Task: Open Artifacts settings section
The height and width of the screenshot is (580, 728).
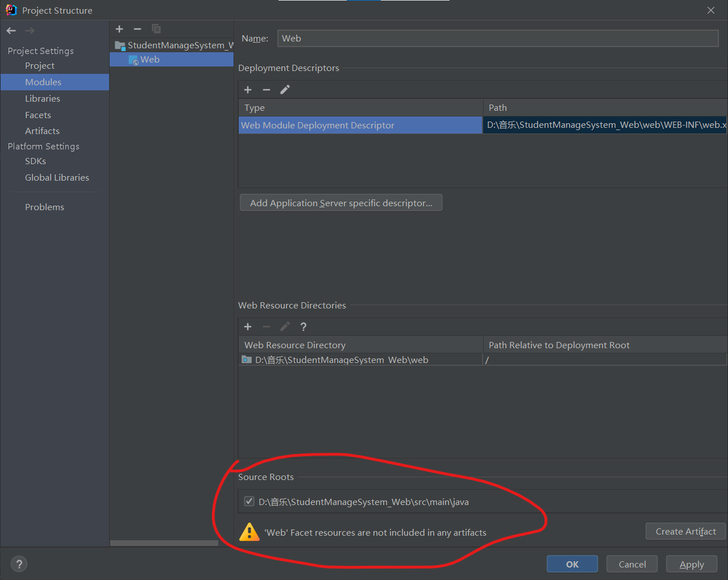Action: click(42, 131)
